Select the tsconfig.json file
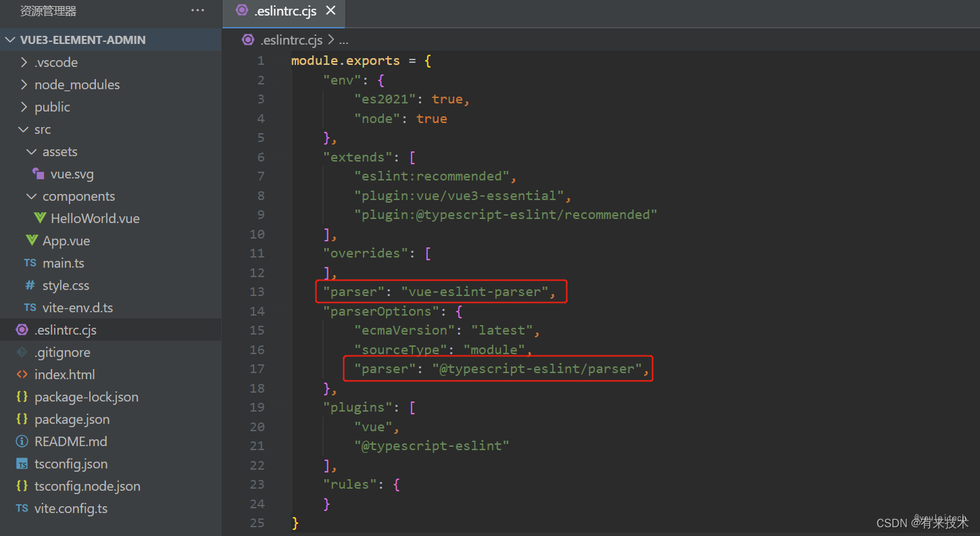This screenshot has width=980, height=536. point(71,464)
